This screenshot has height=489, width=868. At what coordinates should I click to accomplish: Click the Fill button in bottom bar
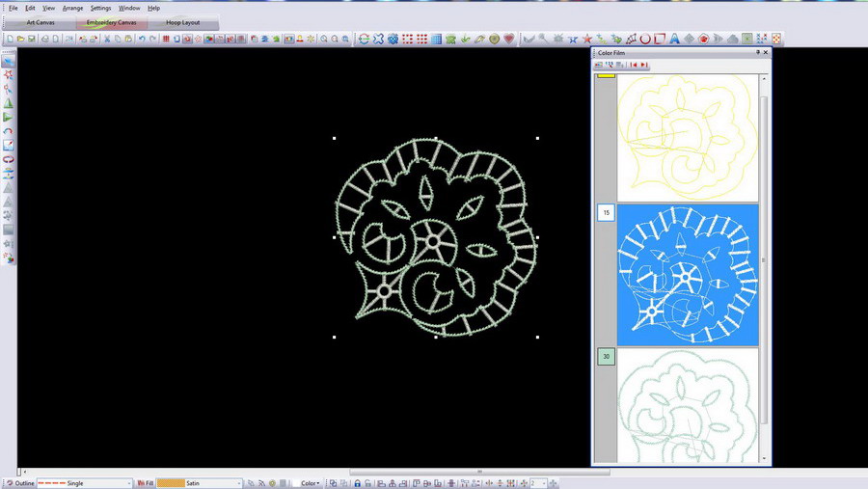pos(146,483)
